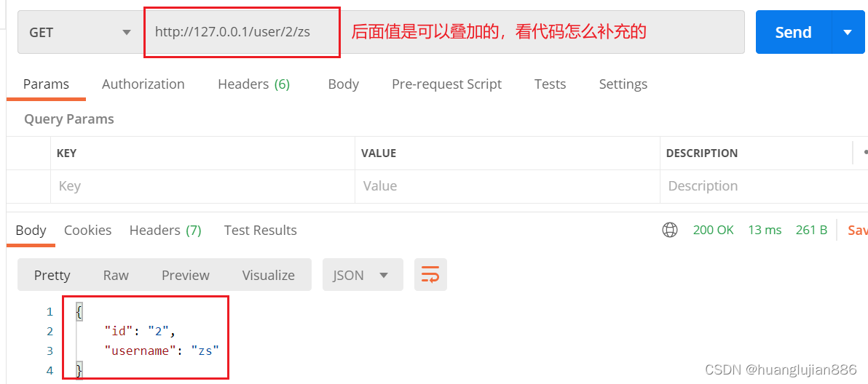The height and width of the screenshot is (384, 868).
Task: Click line number 1 in the response gutter
Action: 50,311
